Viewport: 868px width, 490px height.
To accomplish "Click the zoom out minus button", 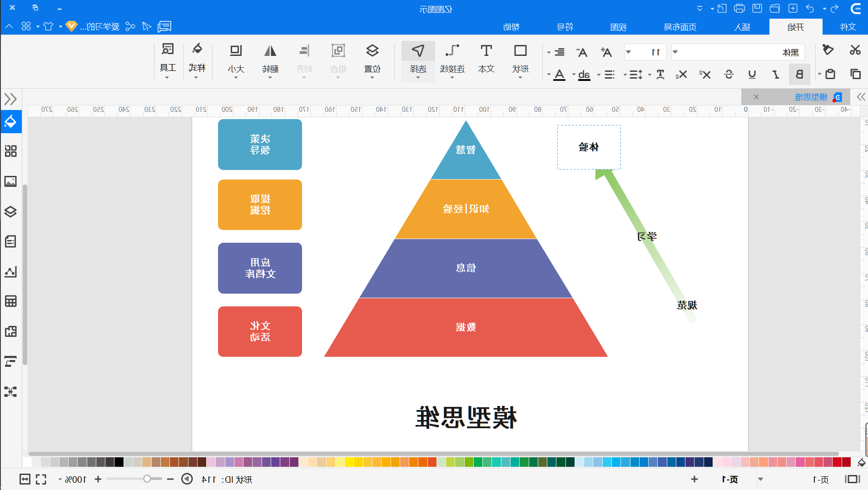I will tap(170, 479).
